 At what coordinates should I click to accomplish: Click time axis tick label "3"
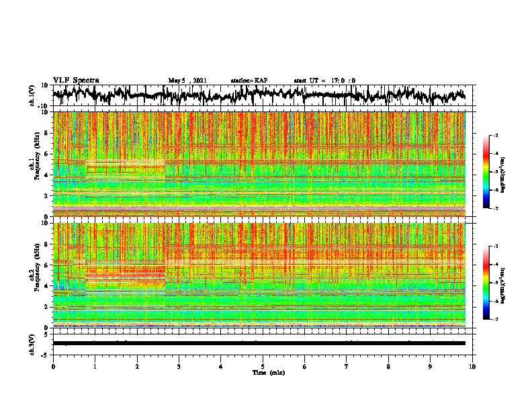tap(179, 367)
